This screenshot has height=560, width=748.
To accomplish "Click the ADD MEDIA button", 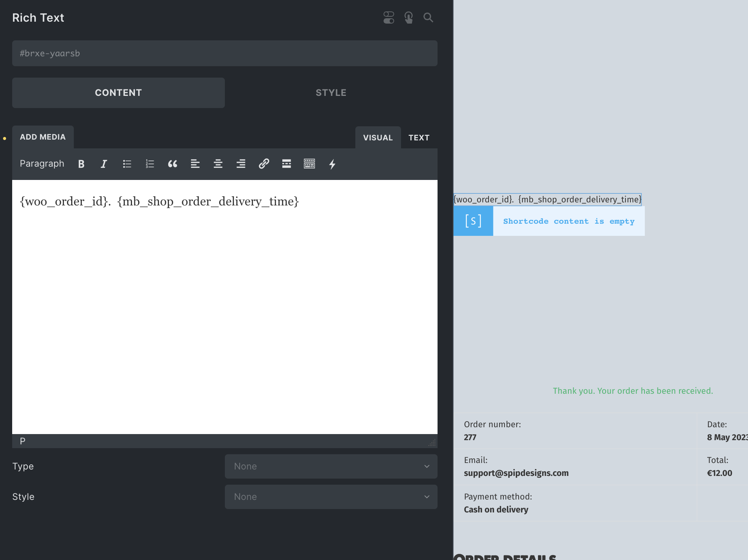I will (x=43, y=137).
